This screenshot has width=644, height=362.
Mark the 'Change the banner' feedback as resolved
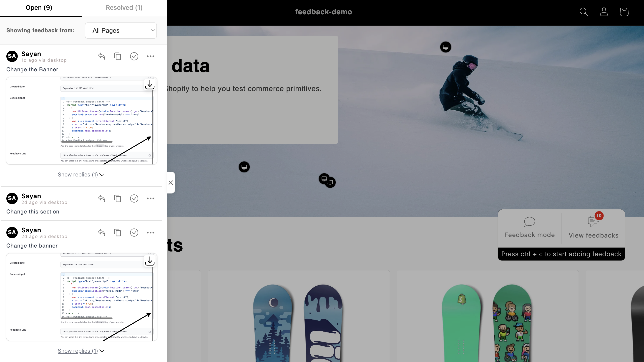[134, 232]
